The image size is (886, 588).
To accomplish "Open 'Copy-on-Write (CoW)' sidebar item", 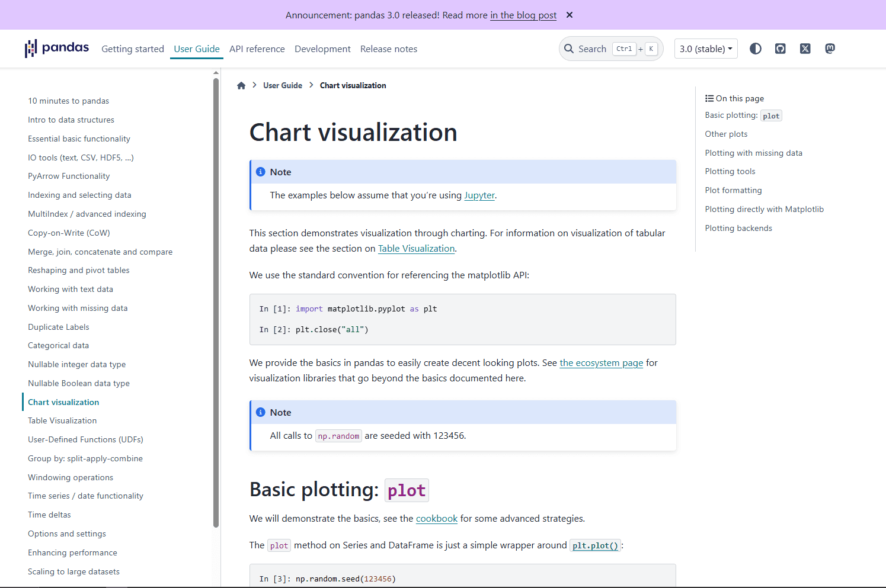I will (69, 233).
